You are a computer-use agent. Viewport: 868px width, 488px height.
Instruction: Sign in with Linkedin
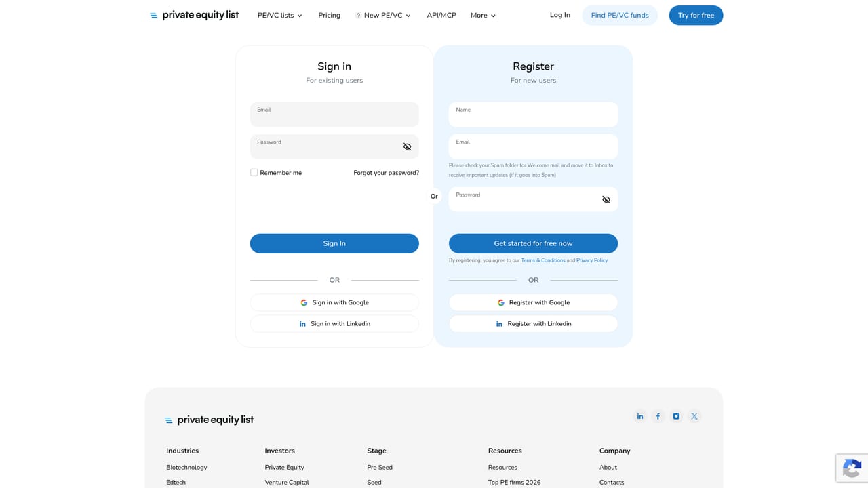[x=334, y=324]
